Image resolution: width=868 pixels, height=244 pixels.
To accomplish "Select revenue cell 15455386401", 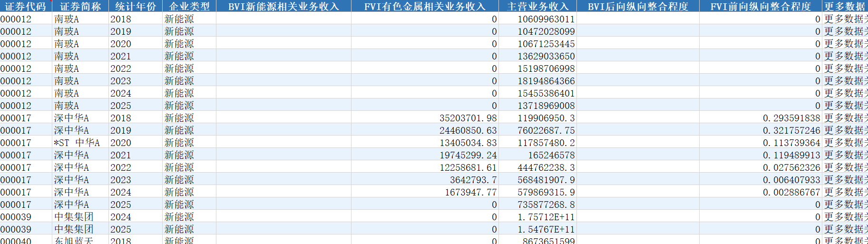I will coord(537,93).
